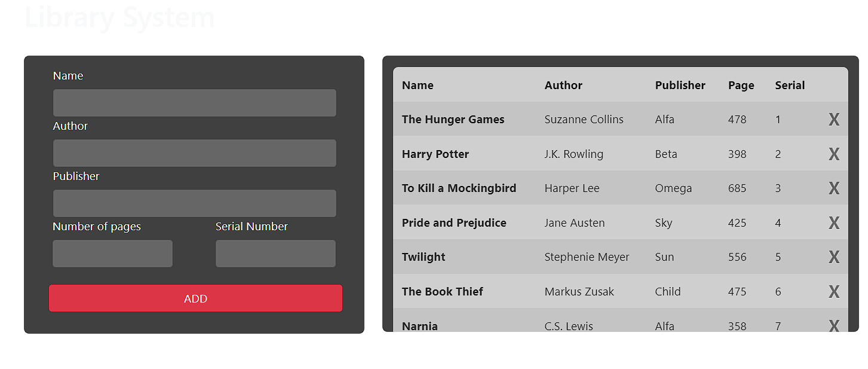This screenshot has height=369, width=868.
Task: Click the Number of pages field
Action: click(113, 254)
